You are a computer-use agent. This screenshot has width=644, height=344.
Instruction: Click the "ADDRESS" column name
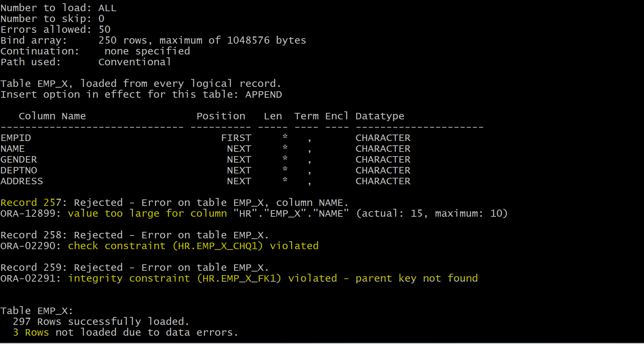click(22, 181)
